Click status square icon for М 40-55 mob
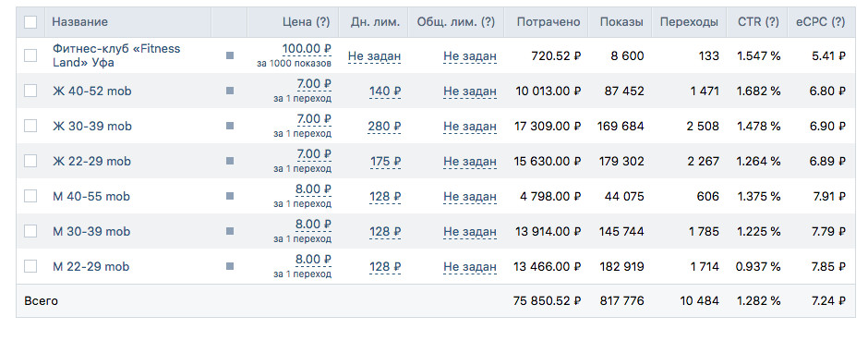 point(230,196)
